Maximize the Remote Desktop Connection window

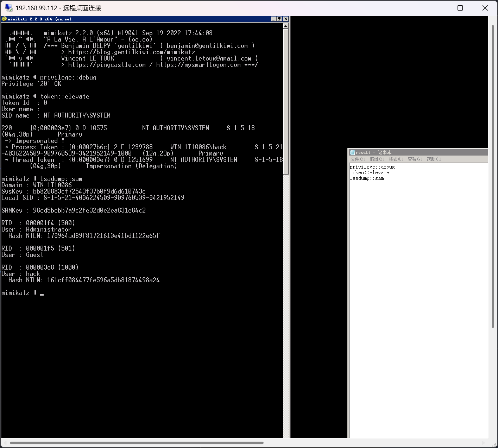pos(460,8)
